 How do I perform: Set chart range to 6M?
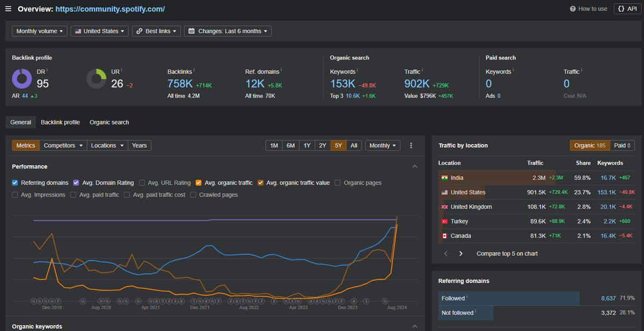(290, 146)
